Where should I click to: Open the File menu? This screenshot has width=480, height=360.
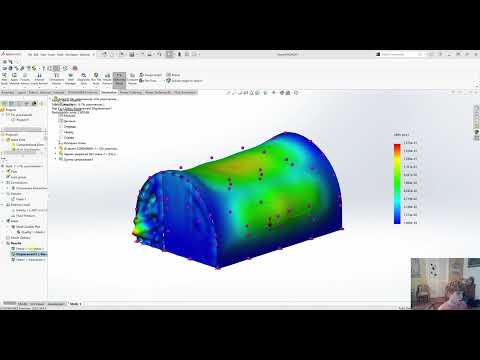click(30, 55)
